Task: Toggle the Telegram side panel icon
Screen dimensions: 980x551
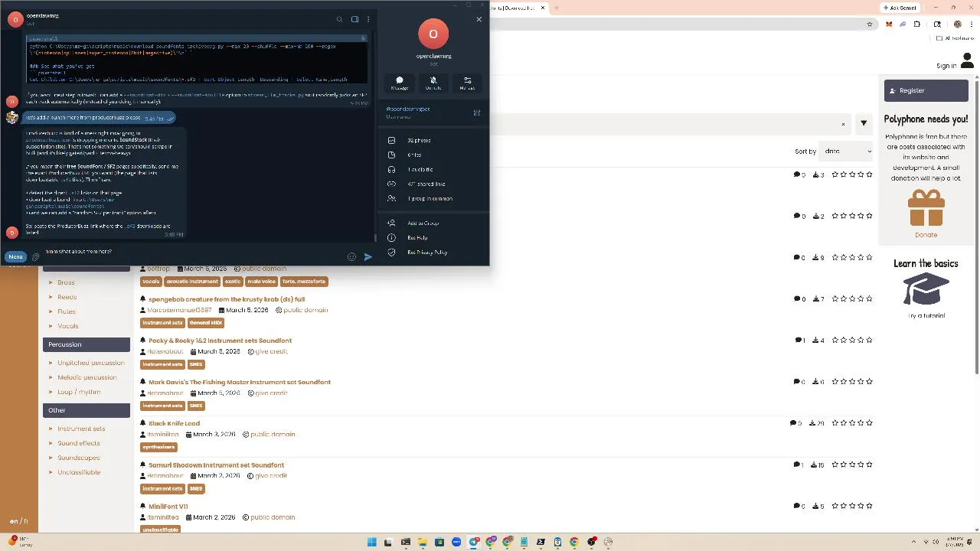Action: click(354, 19)
